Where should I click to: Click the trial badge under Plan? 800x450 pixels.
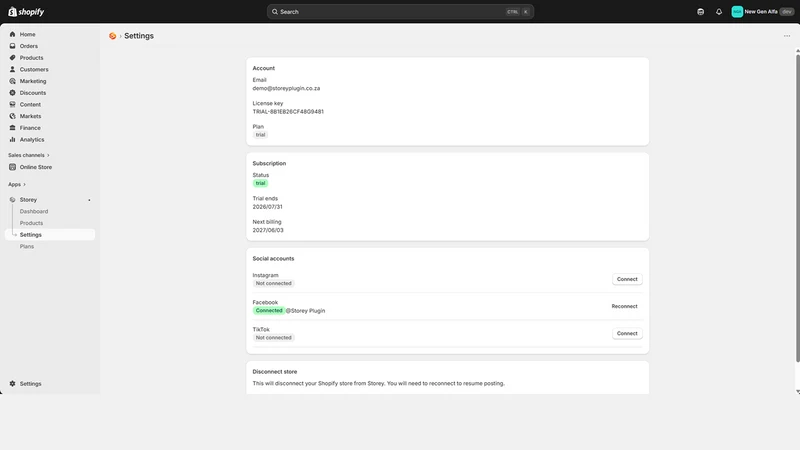pos(260,135)
